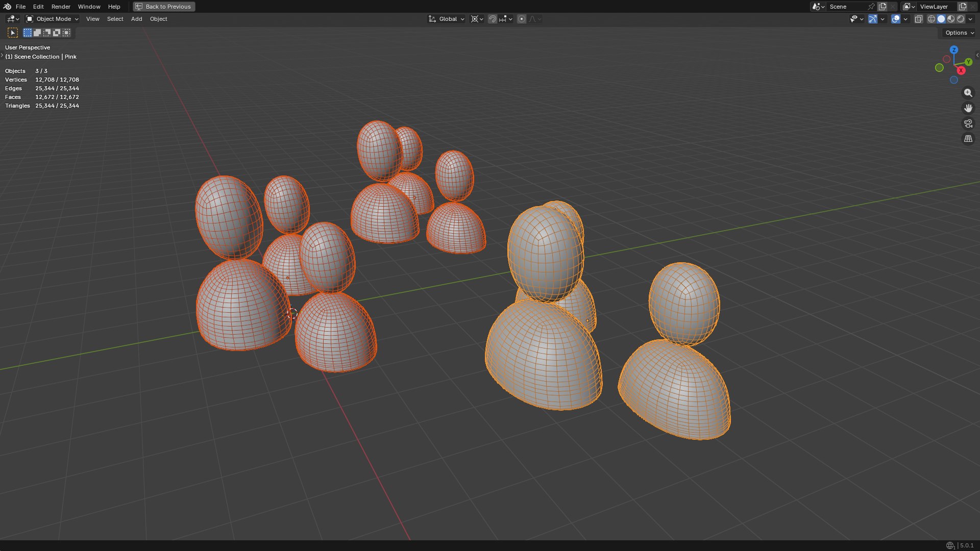Switch to Wireframe shading
Viewport: 980px width, 551px height.
coord(932,19)
